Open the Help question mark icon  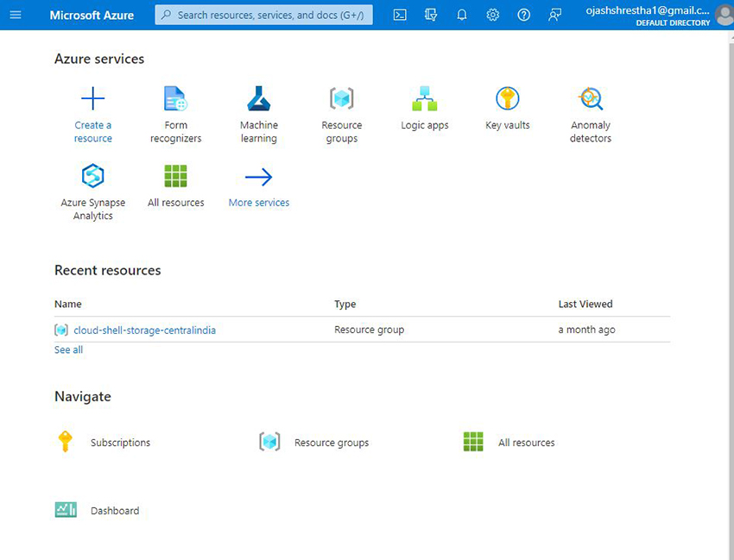(523, 15)
